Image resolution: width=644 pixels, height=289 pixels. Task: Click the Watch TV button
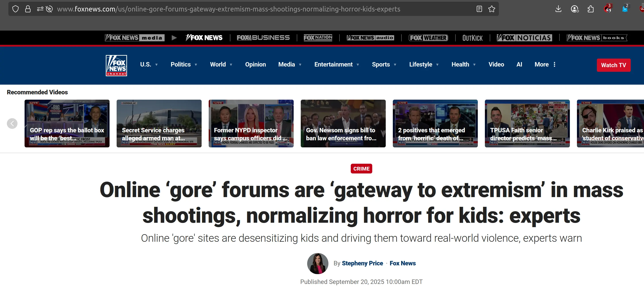coord(613,65)
